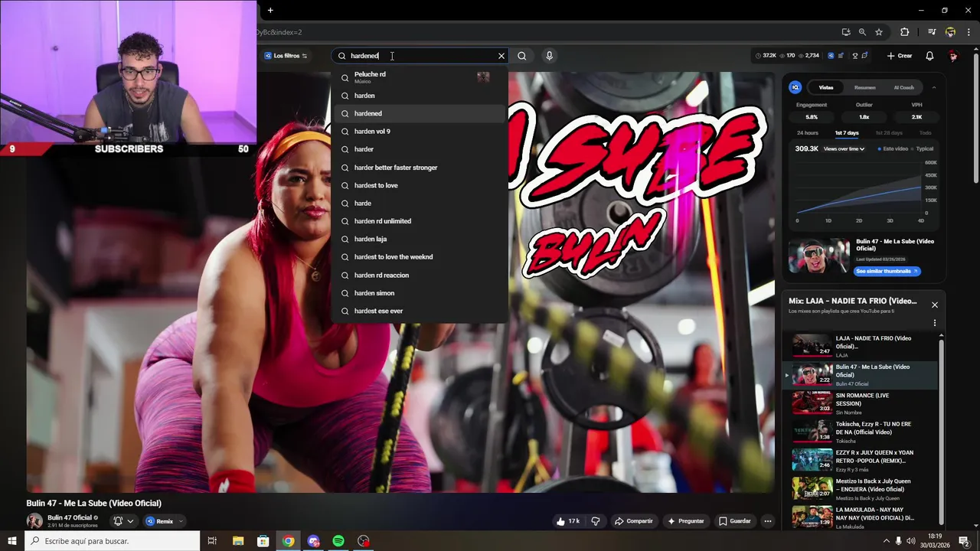This screenshot has width=980, height=551.
Task: Switch to AI Coach tab
Action: tap(903, 87)
